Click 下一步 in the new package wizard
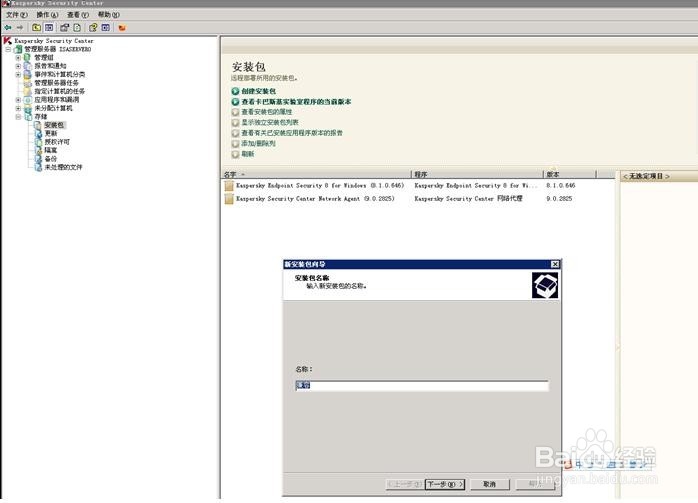 click(x=445, y=484)
